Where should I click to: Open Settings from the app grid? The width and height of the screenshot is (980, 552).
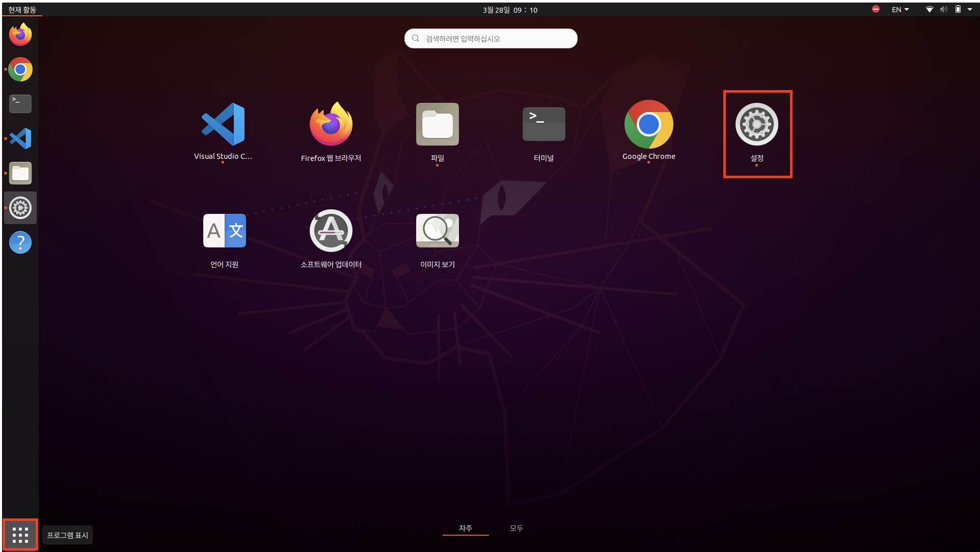click(x=756, y=125)
